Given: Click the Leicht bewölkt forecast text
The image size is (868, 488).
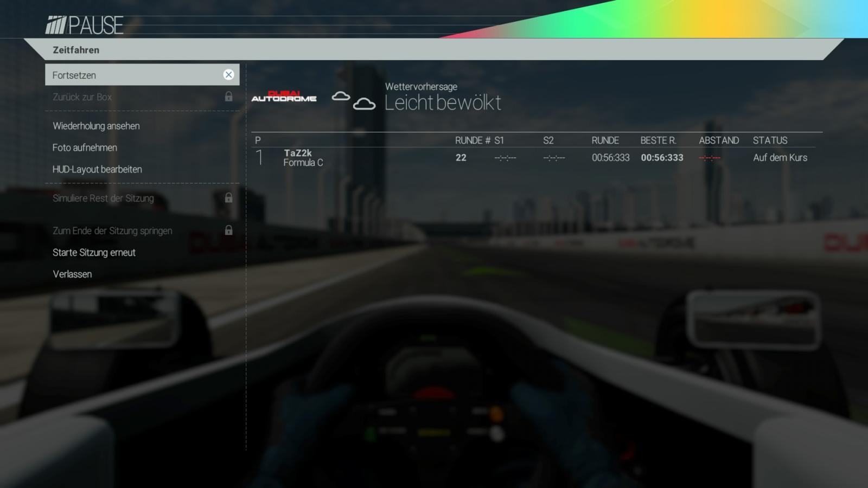Looking at the screenshot, I should [x=443, y=102].
